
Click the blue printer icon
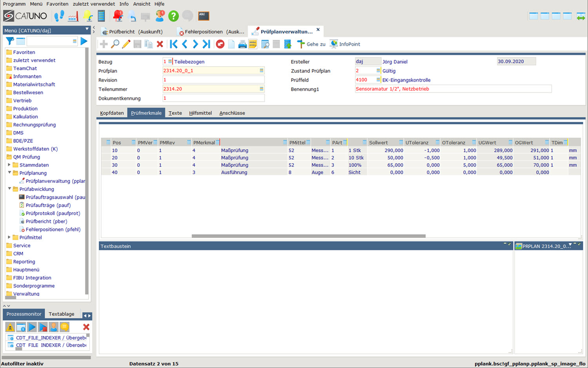click(242, 44)
